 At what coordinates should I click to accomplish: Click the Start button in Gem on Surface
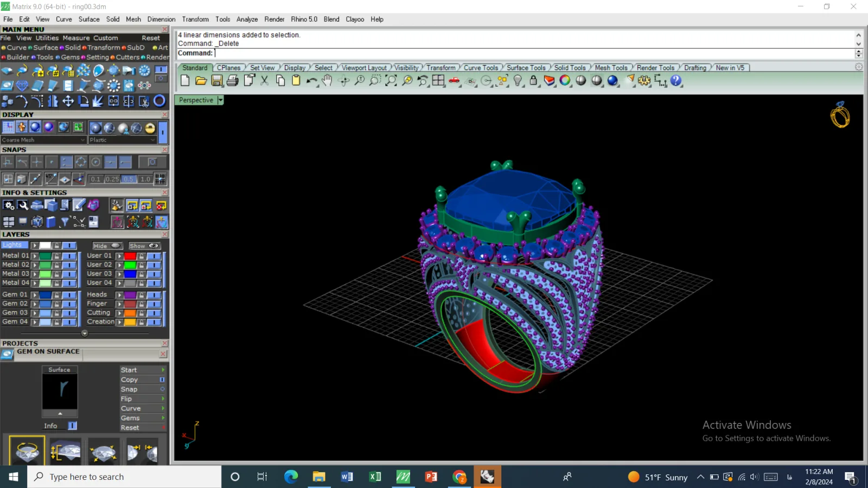pos(143,370)
